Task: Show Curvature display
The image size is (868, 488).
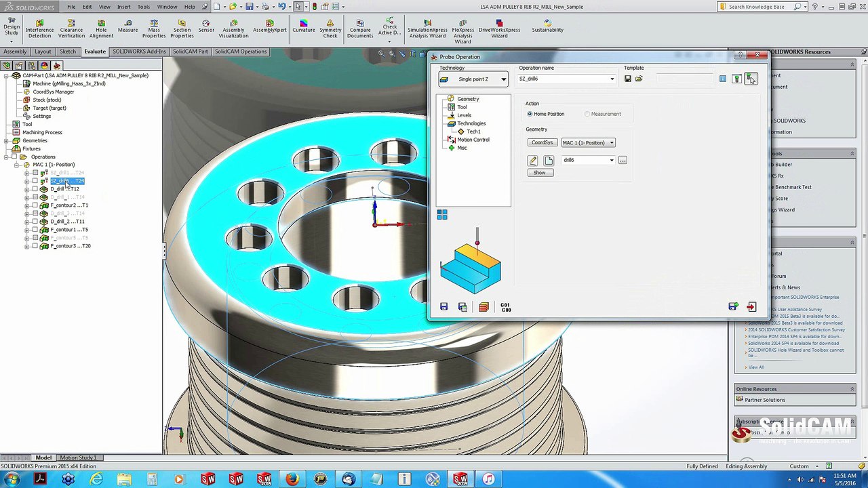Action: (x=304, y=26)
